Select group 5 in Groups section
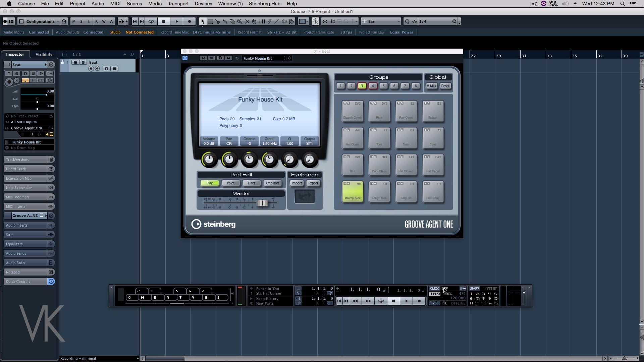The height and width of the screenshot is (362, 644). 383,86
